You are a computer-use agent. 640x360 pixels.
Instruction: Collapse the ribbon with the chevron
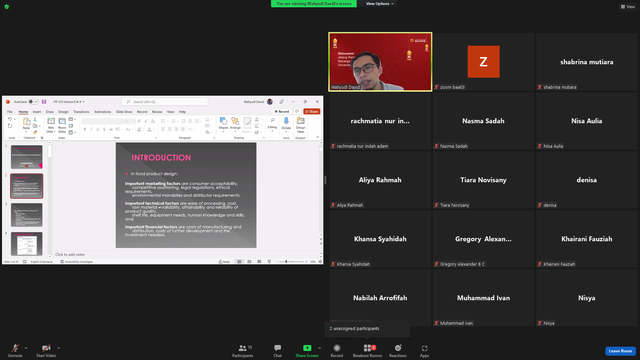coord(318,137)
